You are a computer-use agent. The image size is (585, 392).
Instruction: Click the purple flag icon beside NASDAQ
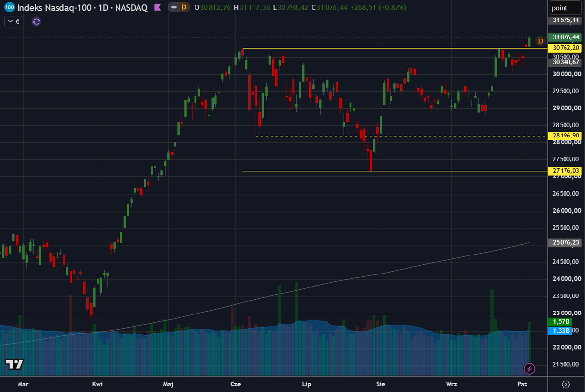coord(157,8)
